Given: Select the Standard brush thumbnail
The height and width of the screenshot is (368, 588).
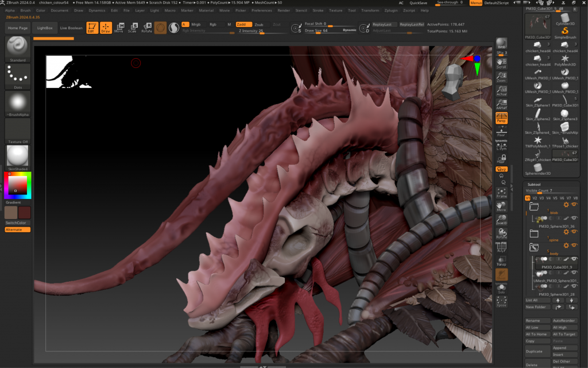Looking at the screenshot, I should coord(18,48).
